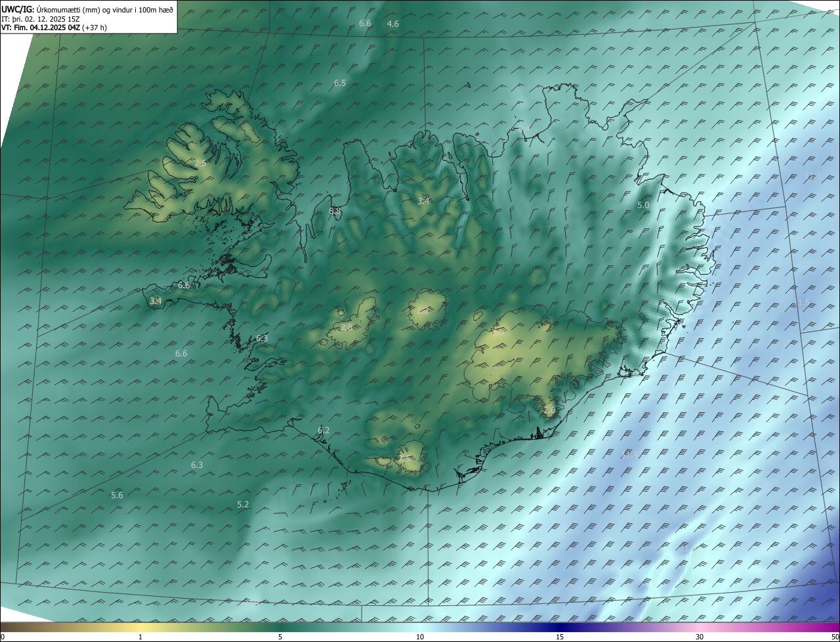Click the 6.5 value label north of Iceland
Viewport: 840px width, 642px height.
340,83
